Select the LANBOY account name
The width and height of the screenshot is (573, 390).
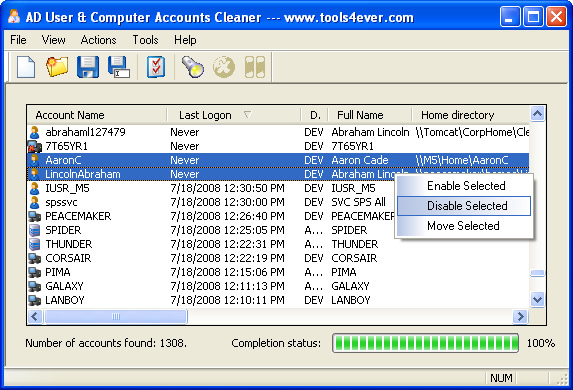click(x=65, y=300)
